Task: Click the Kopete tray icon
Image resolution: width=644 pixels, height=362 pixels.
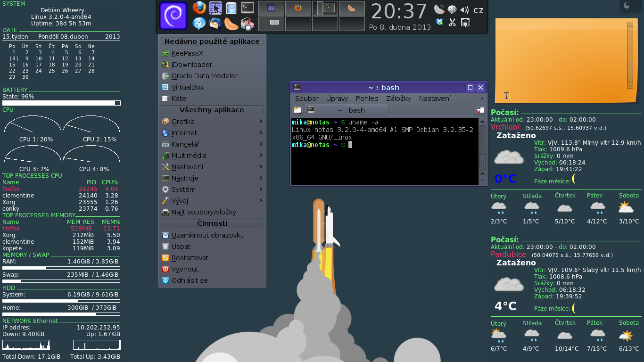Action: (x=452, y=9)
